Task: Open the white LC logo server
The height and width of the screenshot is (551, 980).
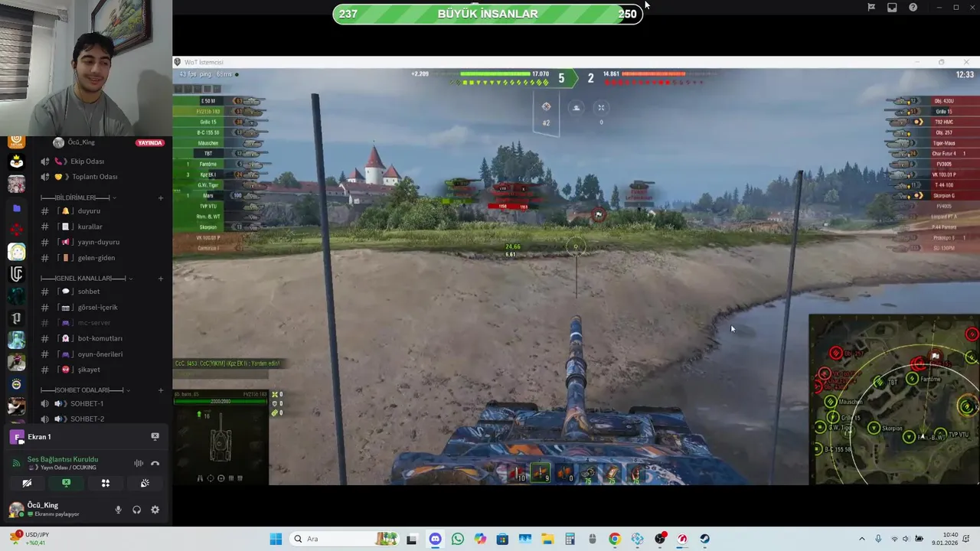Action: pyautogui.click(x=16, y=274)
